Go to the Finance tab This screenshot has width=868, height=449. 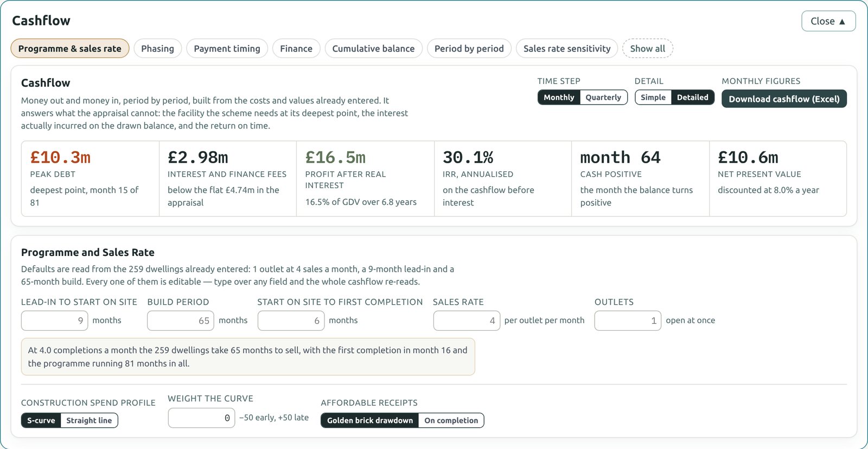[296, 48]
